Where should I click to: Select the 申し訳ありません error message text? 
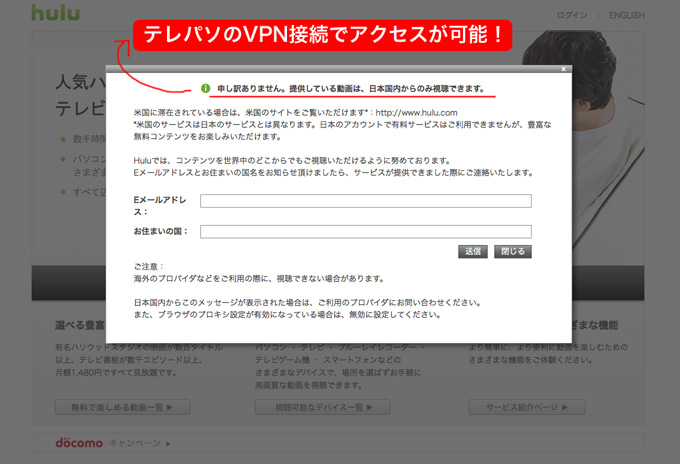point(350,88)
